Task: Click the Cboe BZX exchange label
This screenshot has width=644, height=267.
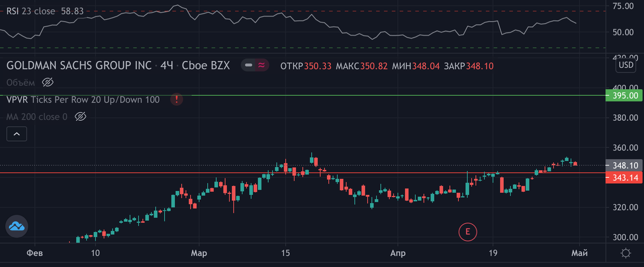Action: tap(206, 66)
